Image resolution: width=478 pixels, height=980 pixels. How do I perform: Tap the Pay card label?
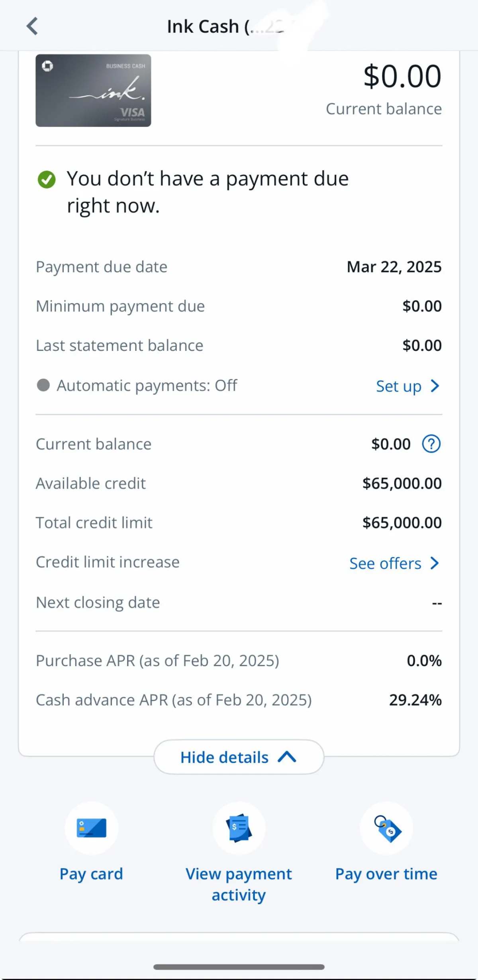tap(91, 874)
